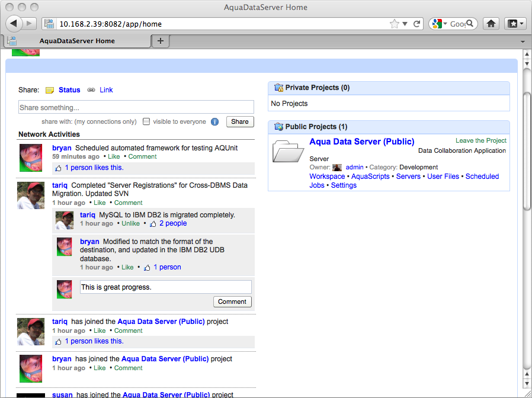Go back with the browser back arrow

14,24
